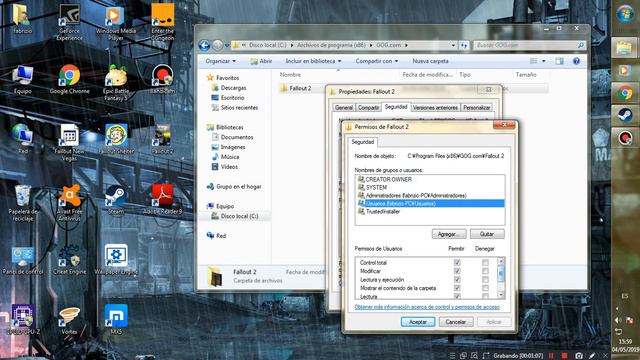Image resolution: width=640 pixels, height=360 pixels.
Task: Select the Cheat Engine desktop shortcut
Action: (69, 260)
